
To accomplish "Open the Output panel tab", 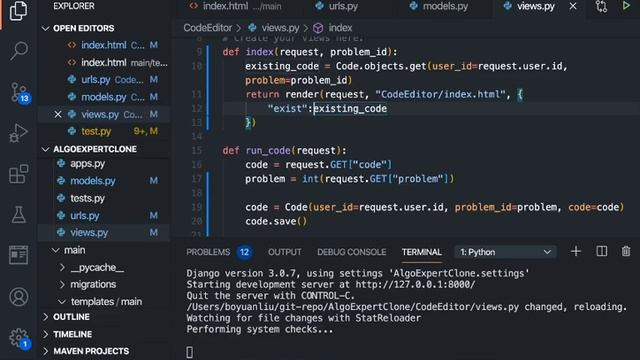I will point(284,252).
